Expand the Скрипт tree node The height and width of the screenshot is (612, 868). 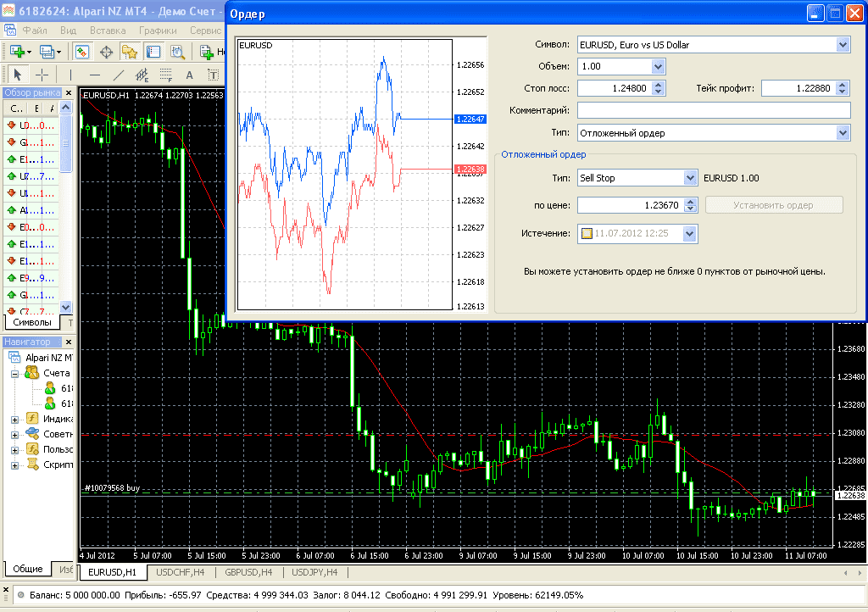15,465
